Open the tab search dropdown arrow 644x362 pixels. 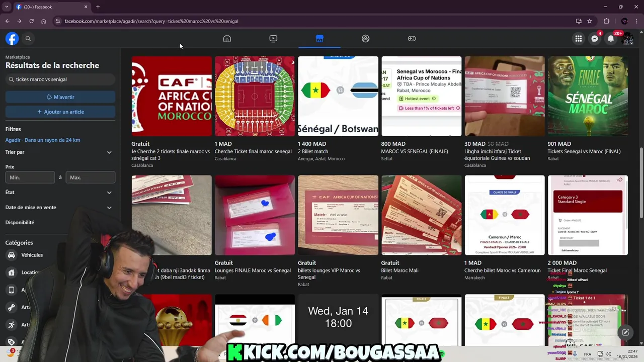pos(7,7)
